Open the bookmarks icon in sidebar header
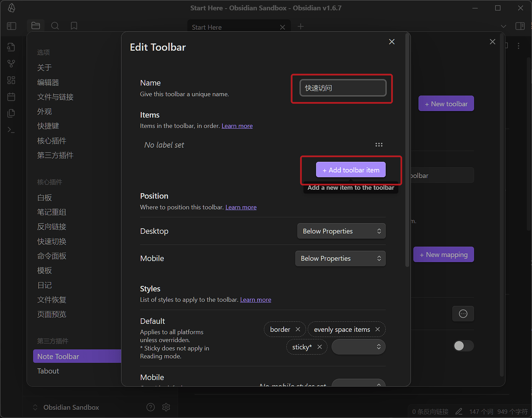 74,26
